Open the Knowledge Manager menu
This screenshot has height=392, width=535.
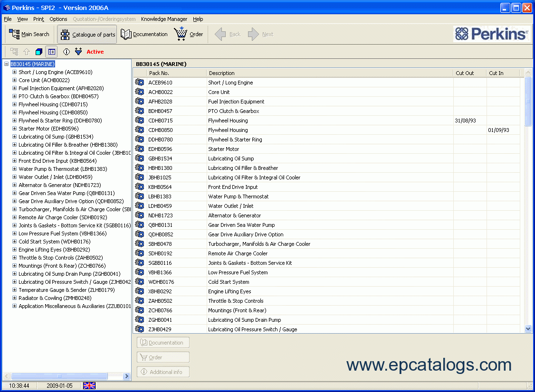(x=164, y=19)
